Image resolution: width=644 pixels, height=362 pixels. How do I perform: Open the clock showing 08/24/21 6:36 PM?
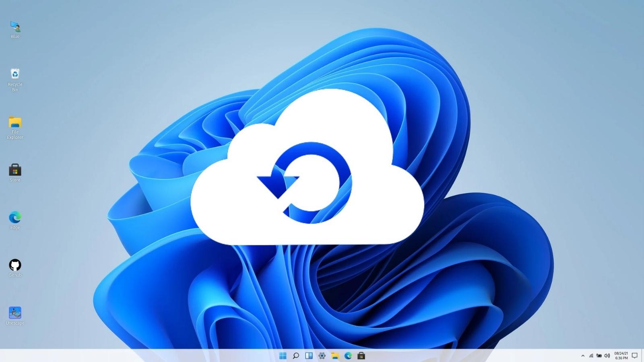(x=621, y=356)
